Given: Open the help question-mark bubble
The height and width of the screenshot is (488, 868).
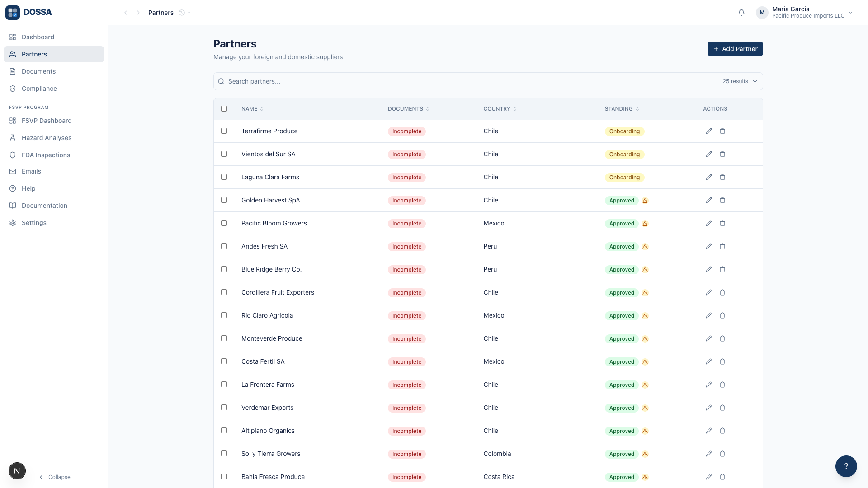Looking at the screenshot, I should point(846,466).
